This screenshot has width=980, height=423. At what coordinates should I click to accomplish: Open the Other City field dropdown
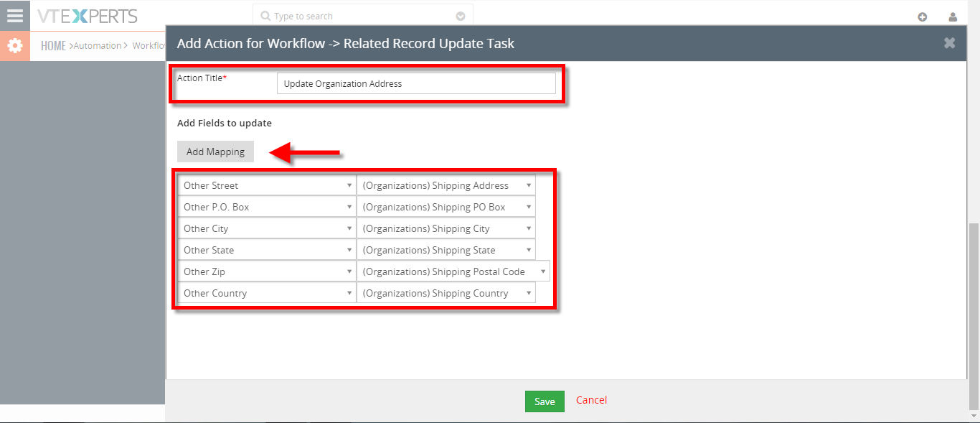(x=267, y=228)
